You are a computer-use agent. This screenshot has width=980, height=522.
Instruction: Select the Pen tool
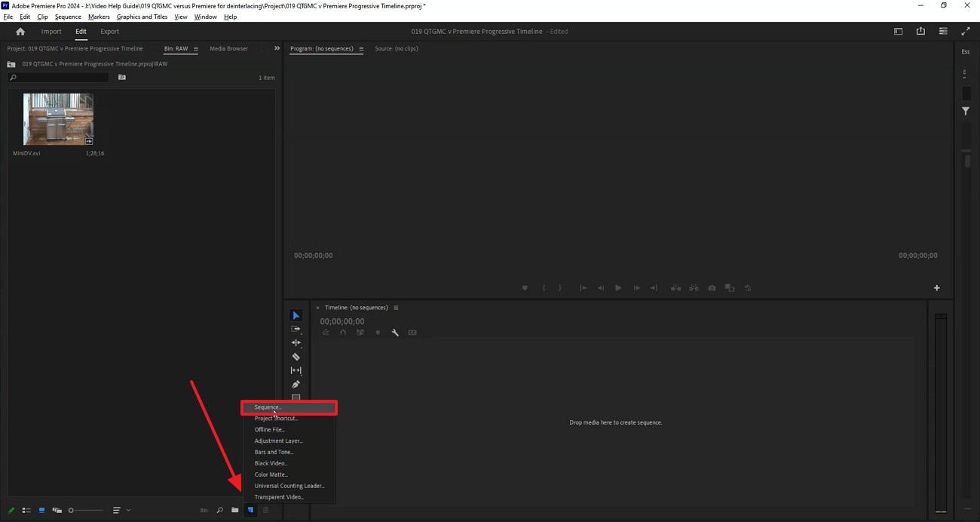coord(296,384)
